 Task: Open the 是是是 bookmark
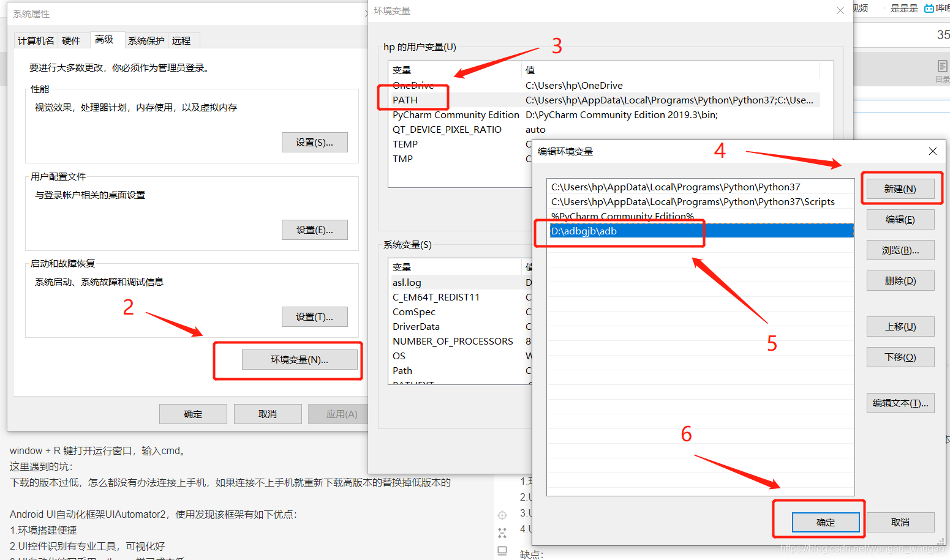click(904, 8)
